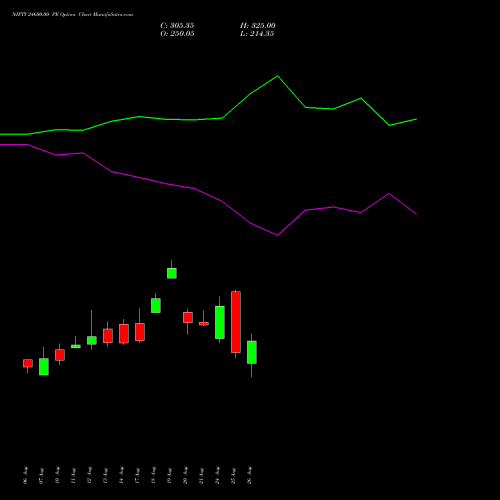Select the thin green candle for 11 Aug

click(x=76, y=346)
